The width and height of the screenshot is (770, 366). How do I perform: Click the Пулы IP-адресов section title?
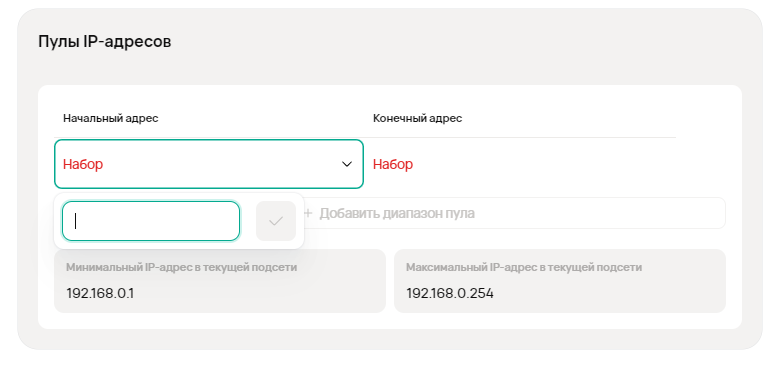point(105,42)
